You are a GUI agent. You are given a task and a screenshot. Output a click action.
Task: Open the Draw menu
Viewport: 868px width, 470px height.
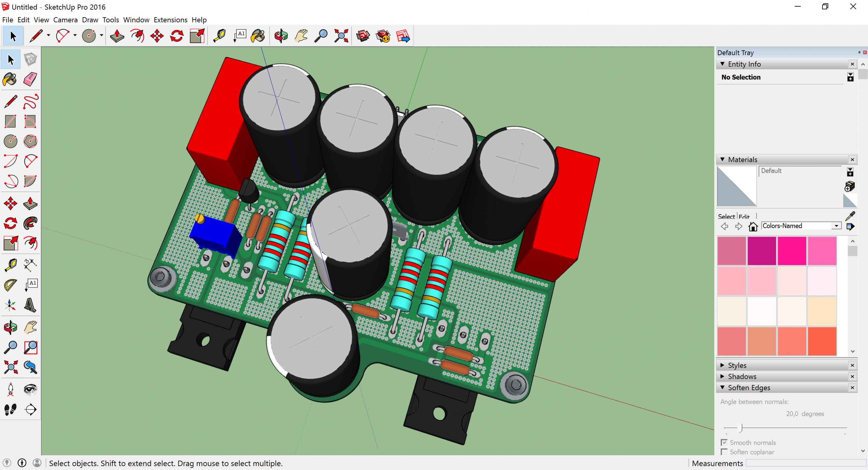(x=90, y=20)
